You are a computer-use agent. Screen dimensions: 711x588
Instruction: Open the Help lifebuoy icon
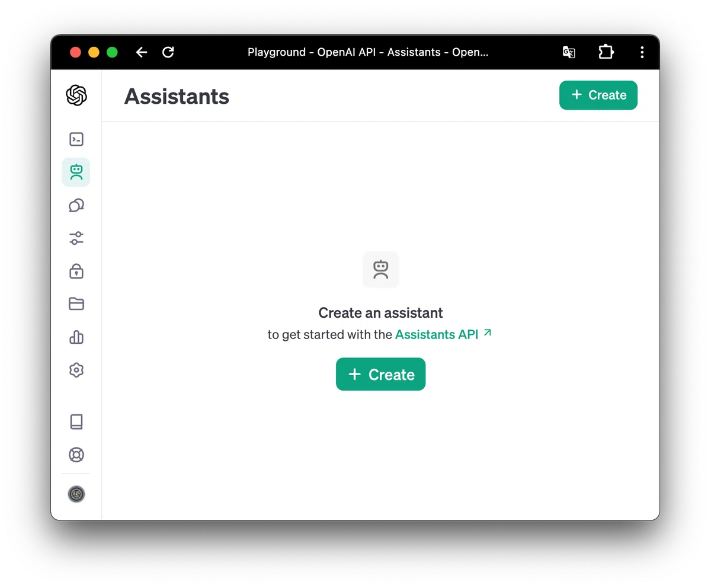click(76, 455)
